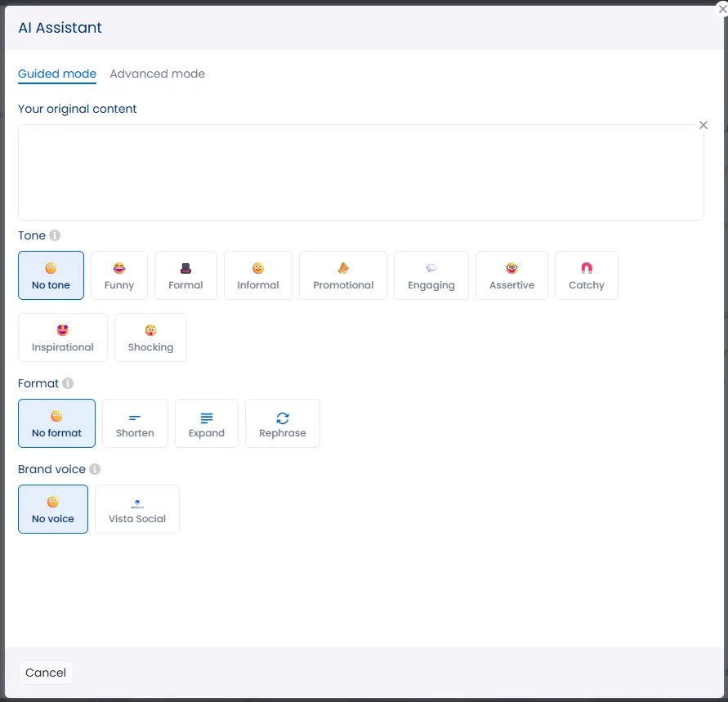Click the info icon beside Format
The height and width of the screenshot is (702, 728).
coord(68,383)
